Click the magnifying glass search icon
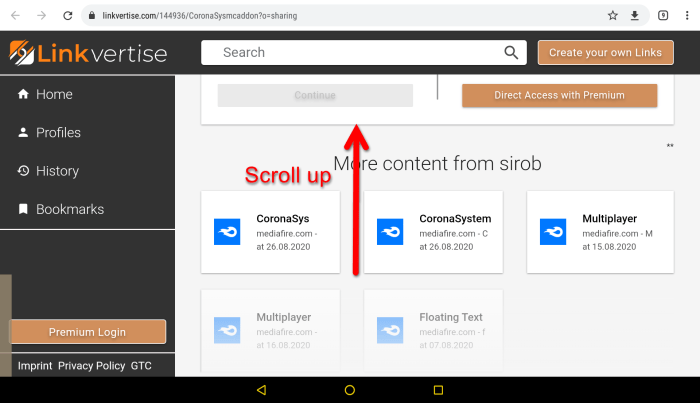The width and height of the screenshot is (700, 403). point(511,53)
